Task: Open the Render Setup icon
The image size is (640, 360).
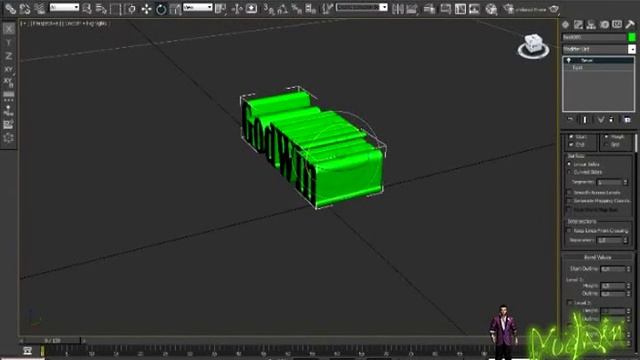Action: pos(509,8)
